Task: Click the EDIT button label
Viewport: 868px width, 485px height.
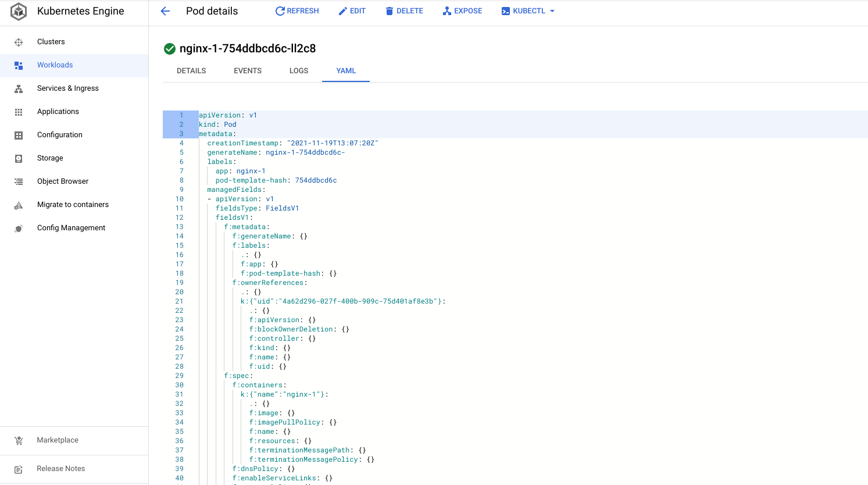Action: coord(358,11)
